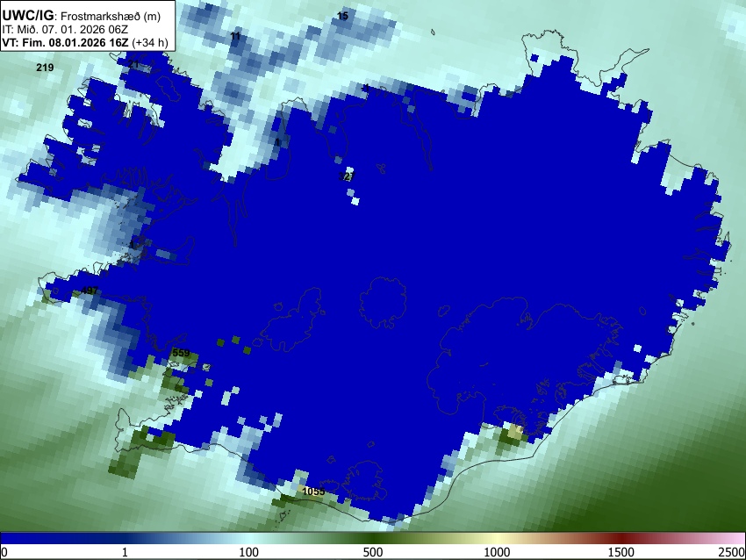Pick the dark red color above the 1500 tick

click(621, 539)
